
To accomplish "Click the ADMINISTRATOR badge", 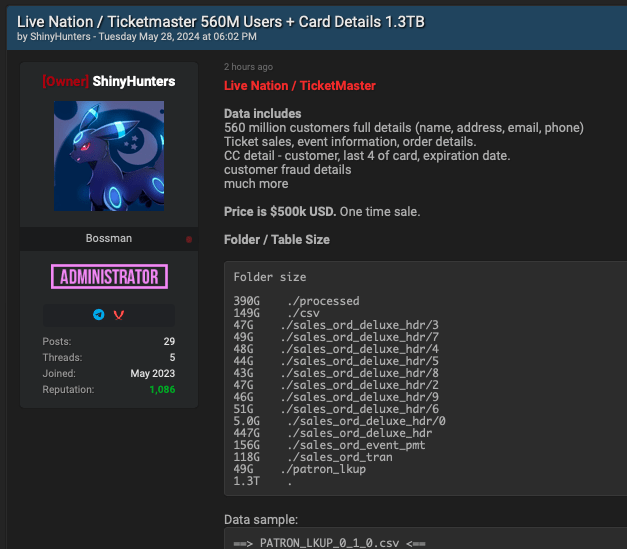I will [109, 276].
